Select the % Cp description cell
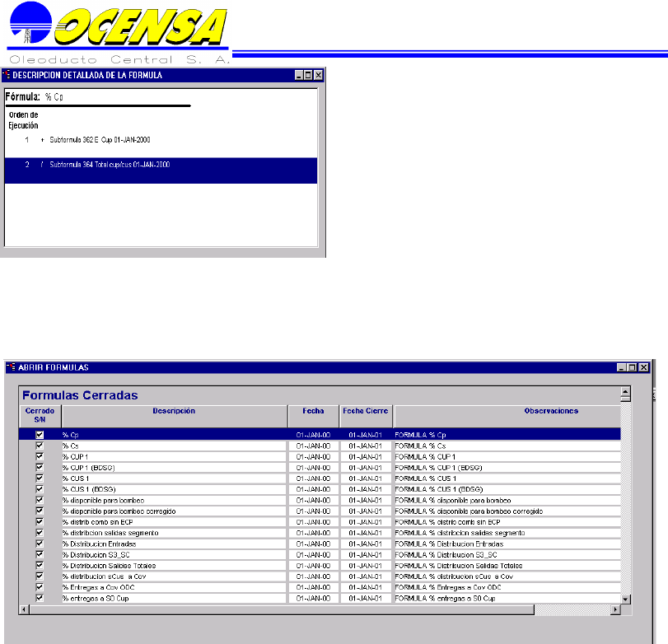Viewport: 668px width, 644px height. (175, 435)
